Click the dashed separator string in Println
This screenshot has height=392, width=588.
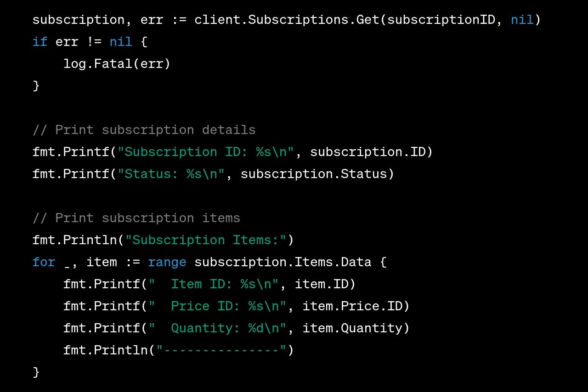(221, 350)
